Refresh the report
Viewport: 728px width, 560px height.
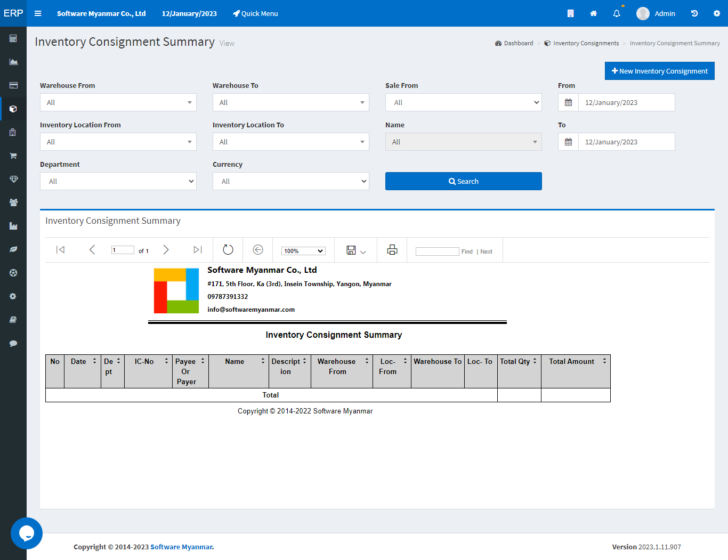(x=228, y=250)
